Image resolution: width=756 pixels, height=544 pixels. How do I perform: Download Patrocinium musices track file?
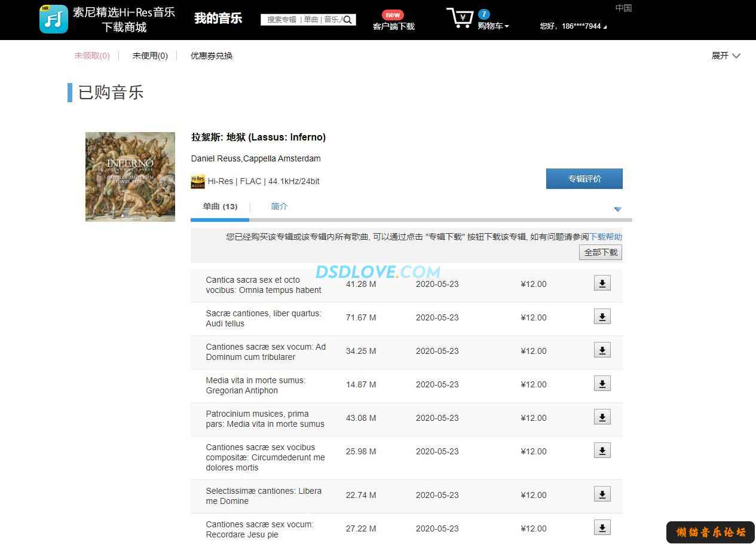(602, 418)
